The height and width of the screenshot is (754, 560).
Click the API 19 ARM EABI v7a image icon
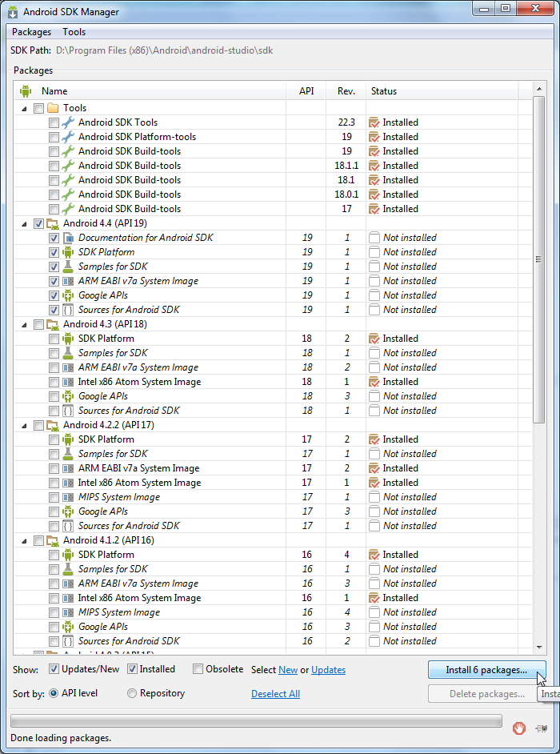68,281
